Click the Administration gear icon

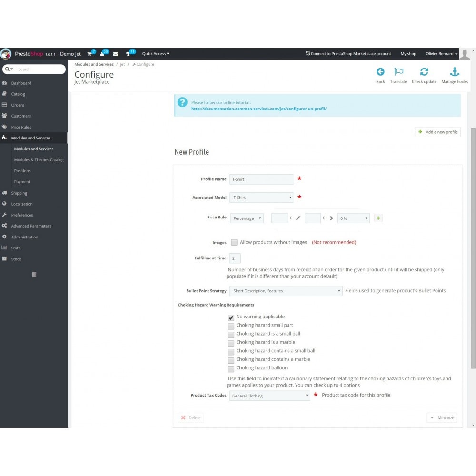tap(4, 237)
